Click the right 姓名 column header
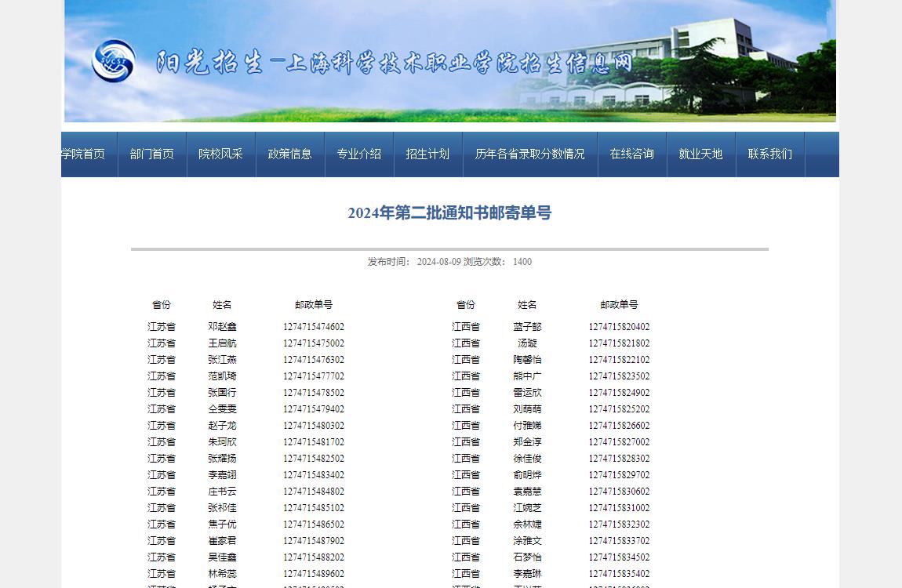Image resolution: width=902 pixels, height=588 pixels. [x=527, y=305]
